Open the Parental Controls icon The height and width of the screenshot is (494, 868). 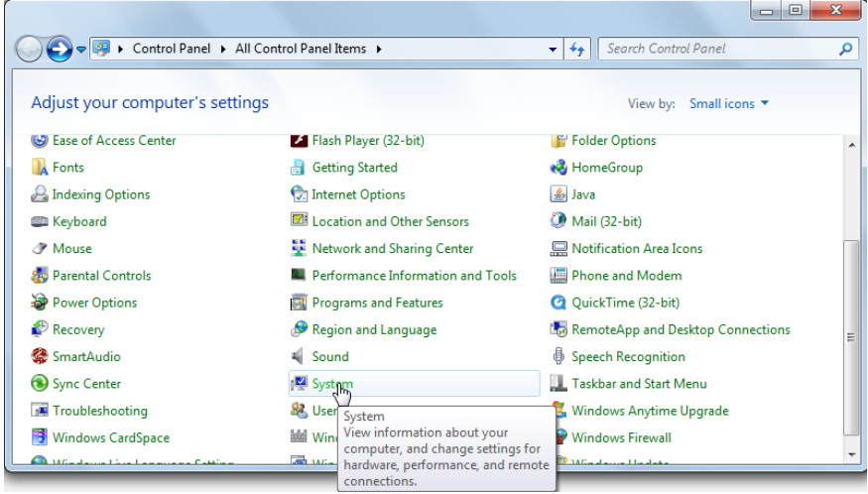[40, 275]
